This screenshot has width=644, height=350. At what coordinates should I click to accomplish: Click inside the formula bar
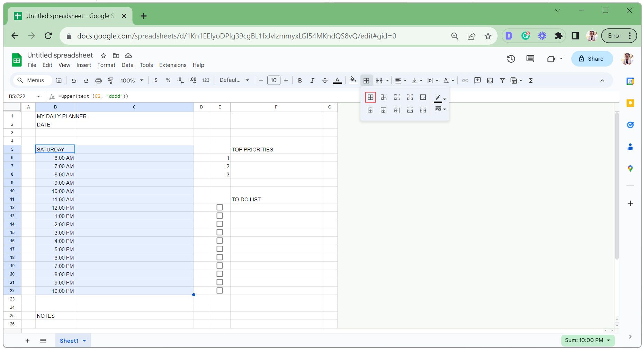(x=138, y=96)
